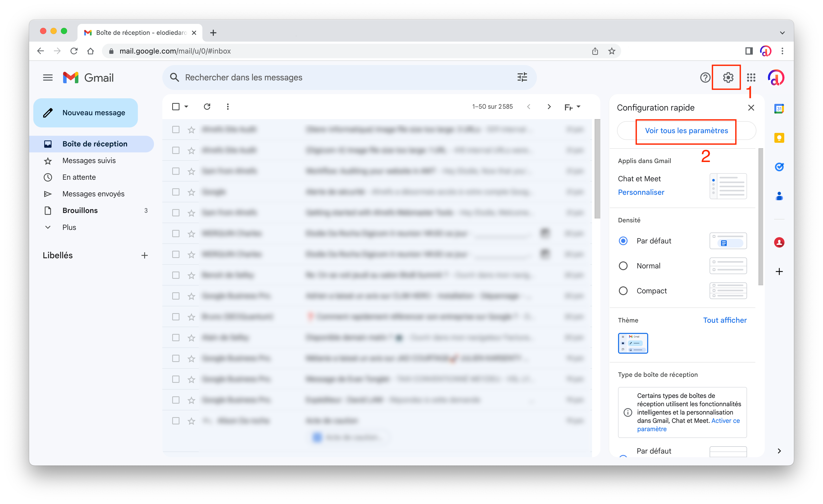823x504 pixels.
Task: Star the second message in the list
Action: click(x=191, y=150)
